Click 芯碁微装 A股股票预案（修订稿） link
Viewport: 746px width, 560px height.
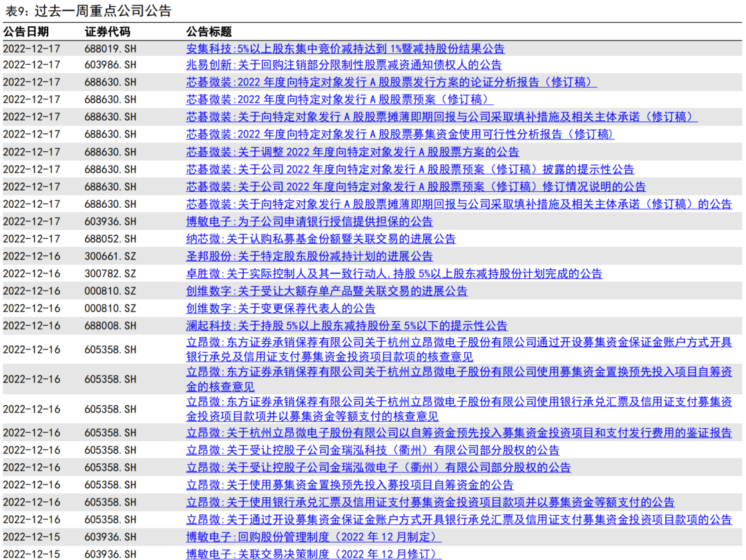click(339, 99)
